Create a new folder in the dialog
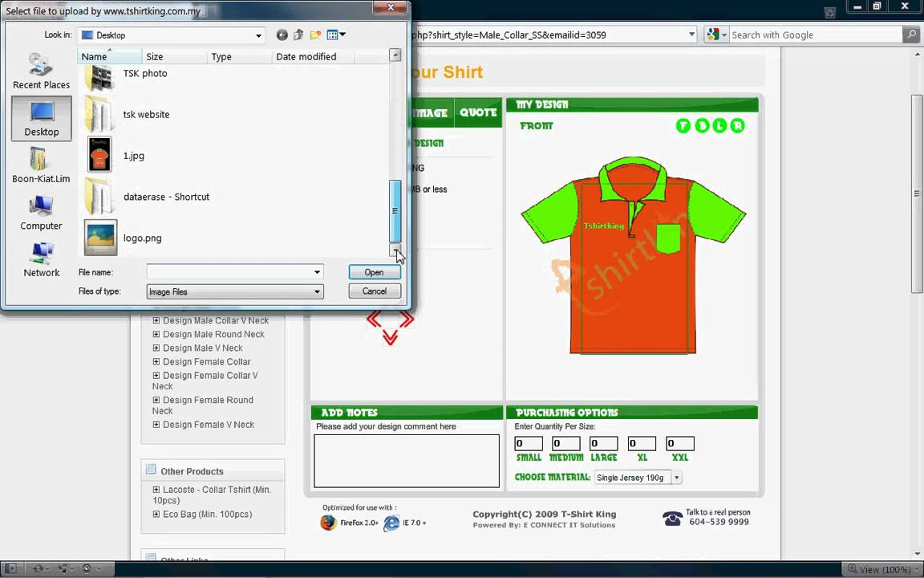The width and height of the screenshot is (924, 578). point(315,35)
